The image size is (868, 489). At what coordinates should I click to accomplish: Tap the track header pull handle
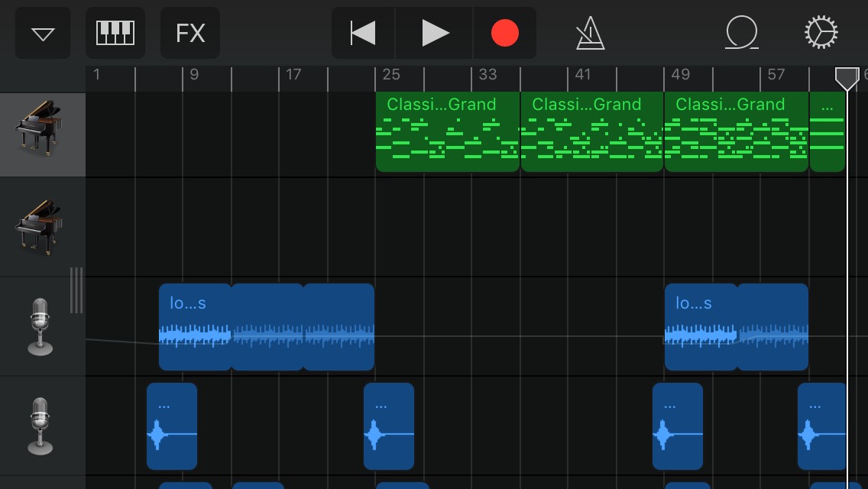(x=76, y=290)
